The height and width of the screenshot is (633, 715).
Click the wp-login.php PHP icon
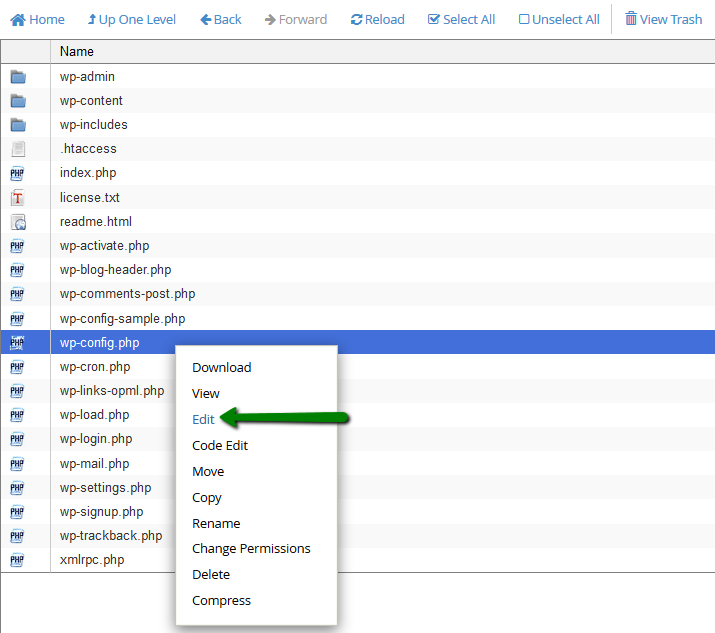pos(17,439)
